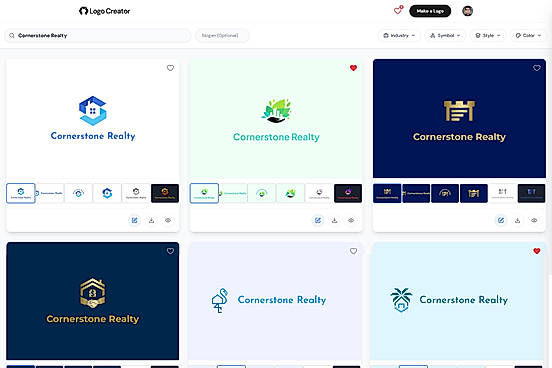Select horizontal variant of gold castle logo
This screenshot has height=368, width=552.
coord(416,193)
